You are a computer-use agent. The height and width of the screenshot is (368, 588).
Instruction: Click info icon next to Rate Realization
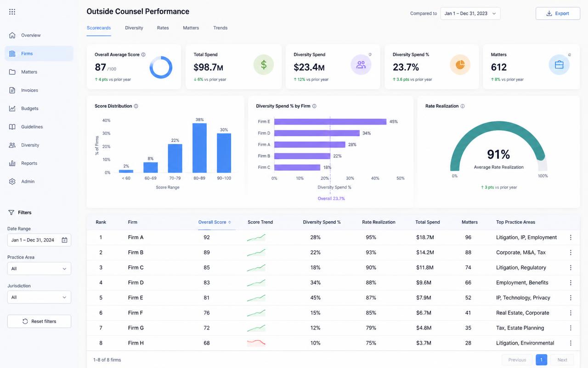[x=463, y=106]
